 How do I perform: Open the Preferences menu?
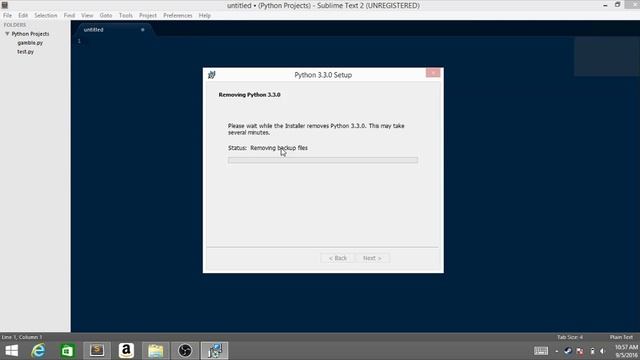click(x=178, y=16)
